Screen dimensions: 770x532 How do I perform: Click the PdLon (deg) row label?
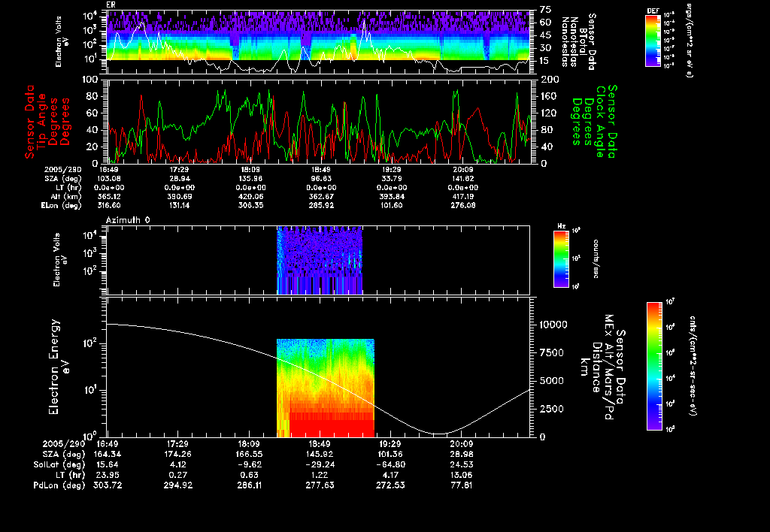(59, 486)
